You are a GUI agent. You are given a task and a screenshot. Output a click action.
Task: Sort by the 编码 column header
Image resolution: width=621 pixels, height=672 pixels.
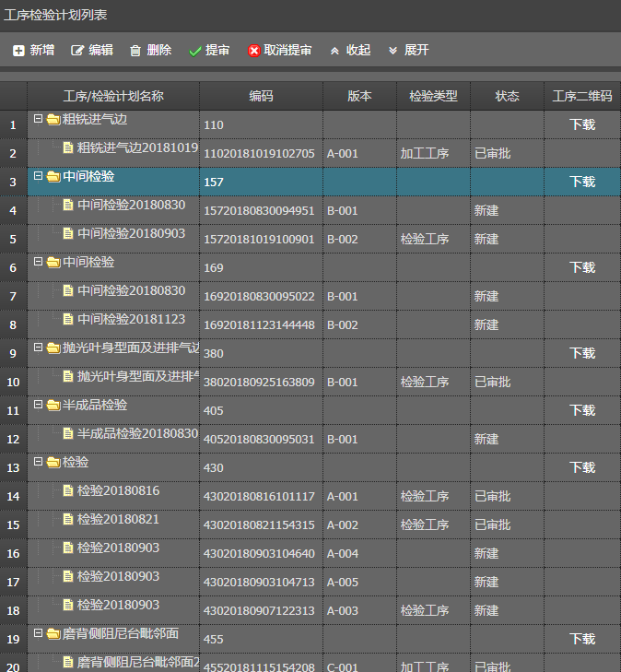point(261,96)
